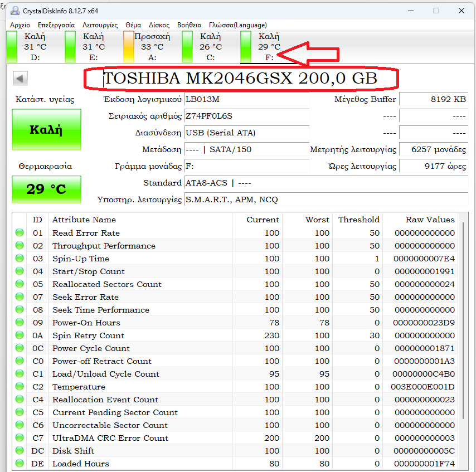Switch to drive C: Καλή 26 °C label
This screenshot has width=476, height=472.
(211, 47)
